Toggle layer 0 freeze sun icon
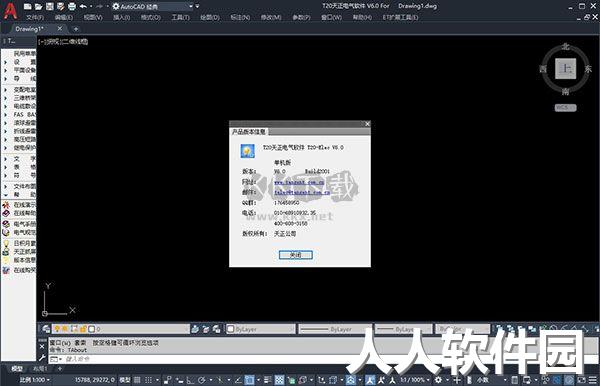 tap(65, 329)
